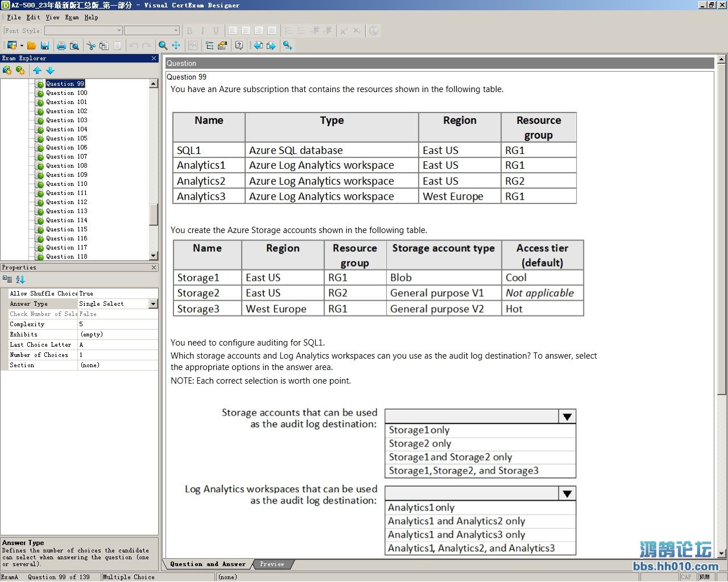
Task: Click Superscript formatting icon
Action: click(x=344, y=31)
